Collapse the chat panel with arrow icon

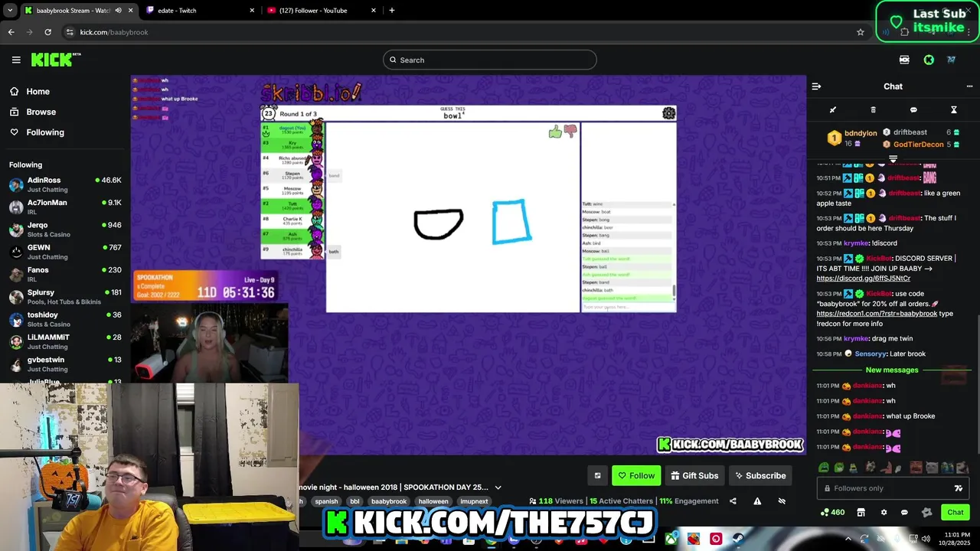click(x=816, y=86)
